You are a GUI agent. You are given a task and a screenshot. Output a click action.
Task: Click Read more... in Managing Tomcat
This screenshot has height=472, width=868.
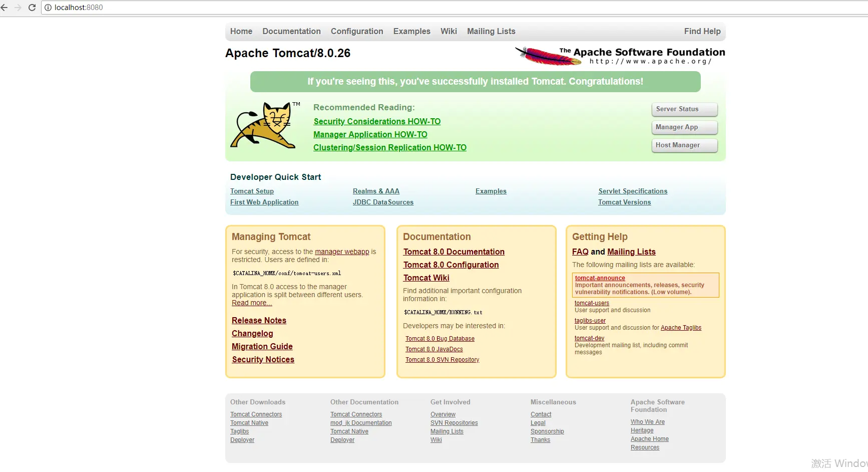point(252,303)
